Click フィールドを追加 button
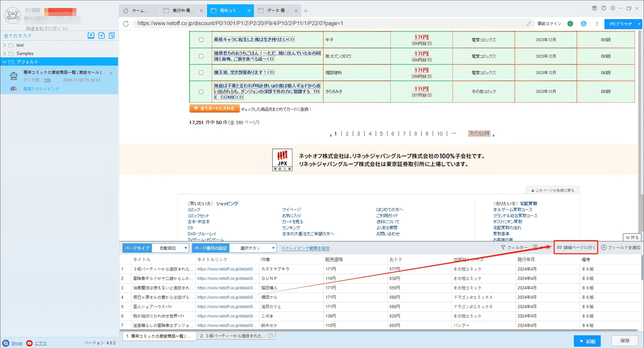644x348 pixels. coord(621,248)
